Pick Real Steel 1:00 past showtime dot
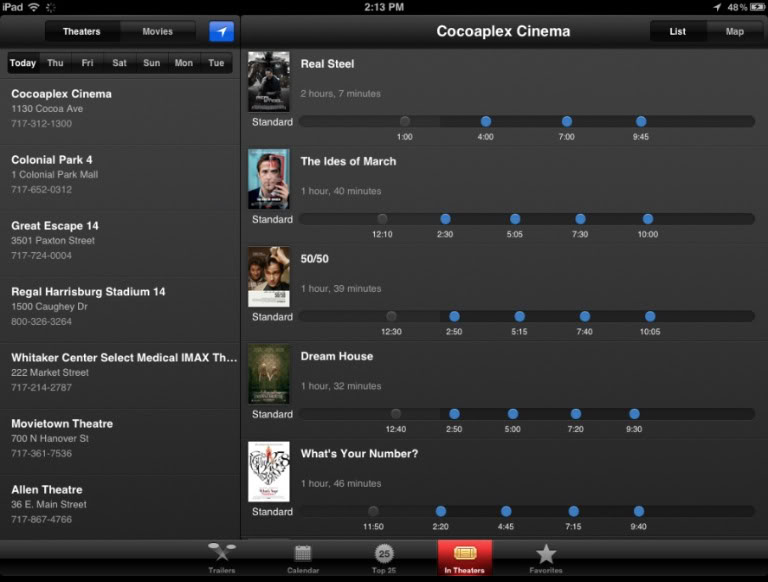Viewport: 768px width, 582px height. (x=405, y=121)
